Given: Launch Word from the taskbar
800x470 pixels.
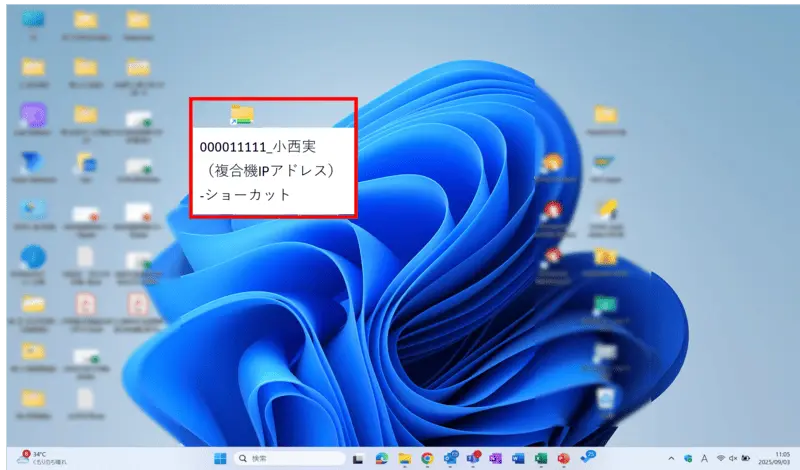Looking at the screenshot, I should coord(518,458).
